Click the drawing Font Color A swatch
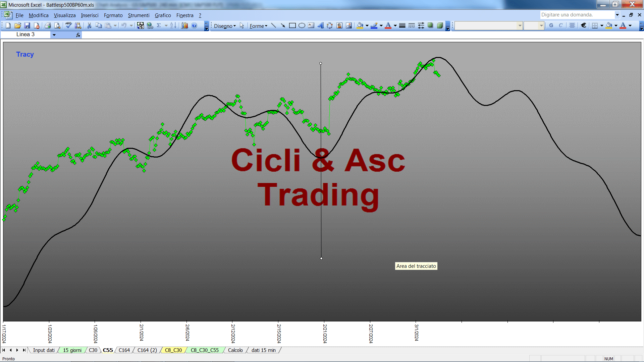644x362 pixels. coord(388,25)
